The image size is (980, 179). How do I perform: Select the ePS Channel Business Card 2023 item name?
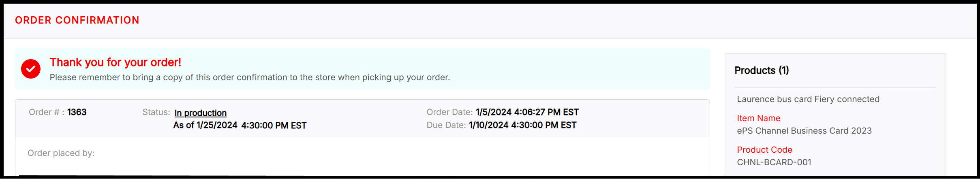click(x=804, y=131)
